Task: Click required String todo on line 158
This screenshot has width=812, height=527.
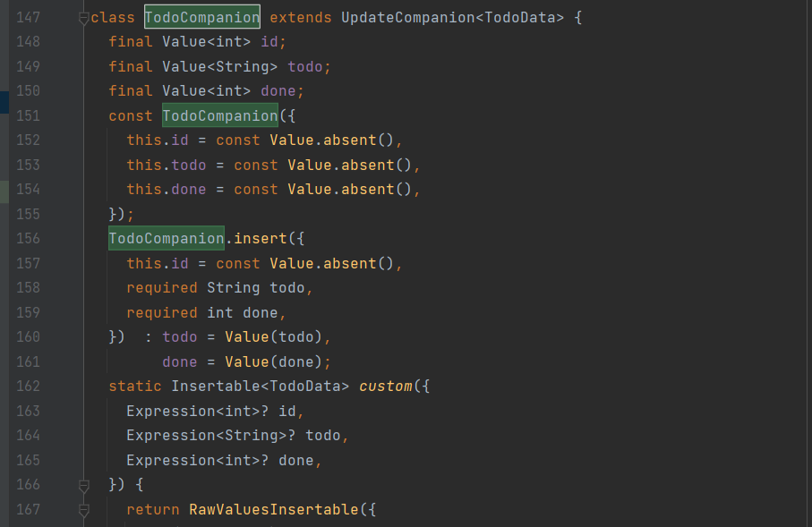Action: pyautogui.click(x=216, y=287)
